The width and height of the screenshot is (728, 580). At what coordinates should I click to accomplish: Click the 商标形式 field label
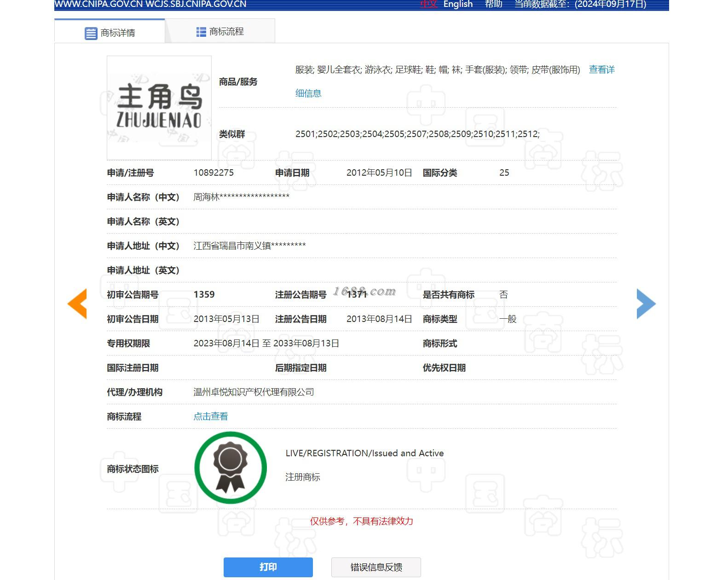point(440,343)
